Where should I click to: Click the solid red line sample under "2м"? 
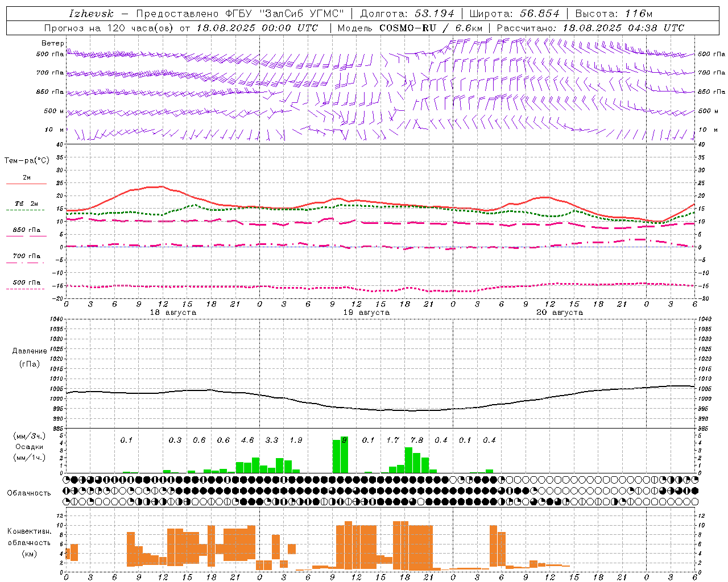tap(26, 184)
